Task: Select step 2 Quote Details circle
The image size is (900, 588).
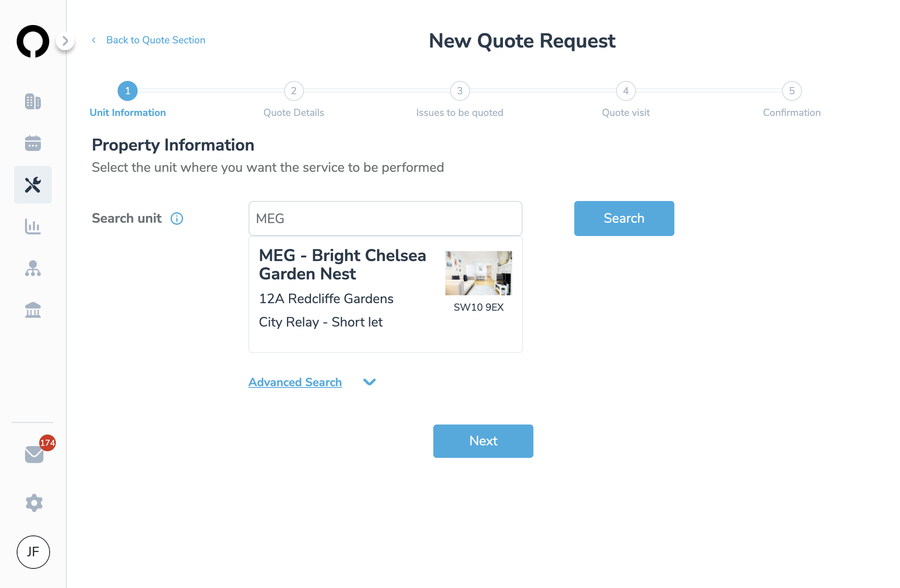Action: coord(294,91)
